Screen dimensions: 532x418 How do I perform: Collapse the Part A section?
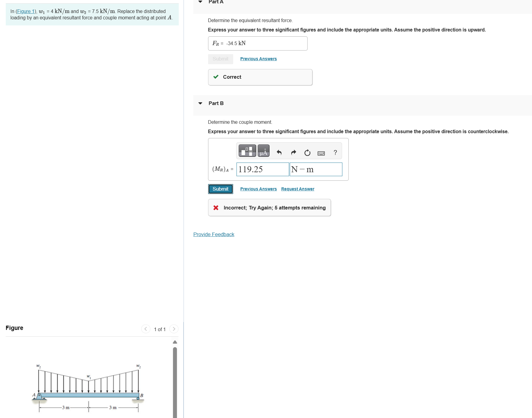(200, 2)
